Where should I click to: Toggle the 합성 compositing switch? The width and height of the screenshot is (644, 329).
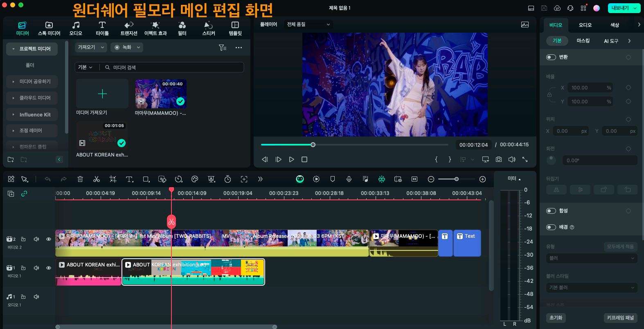tap(551, 211)
